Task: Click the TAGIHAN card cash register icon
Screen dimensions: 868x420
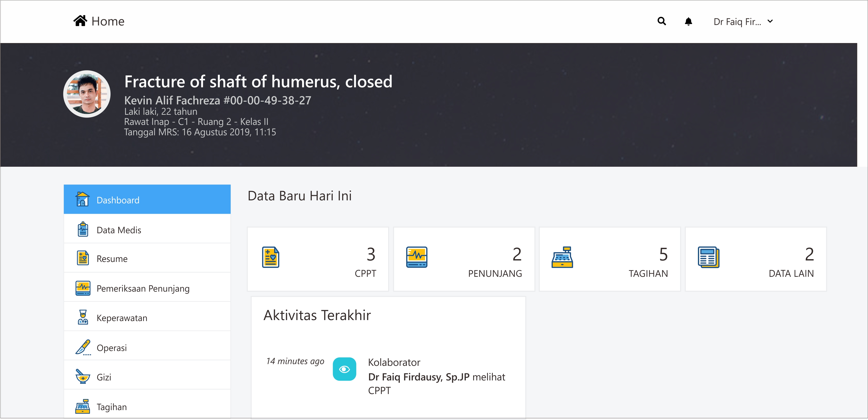Action: (562, 257)
